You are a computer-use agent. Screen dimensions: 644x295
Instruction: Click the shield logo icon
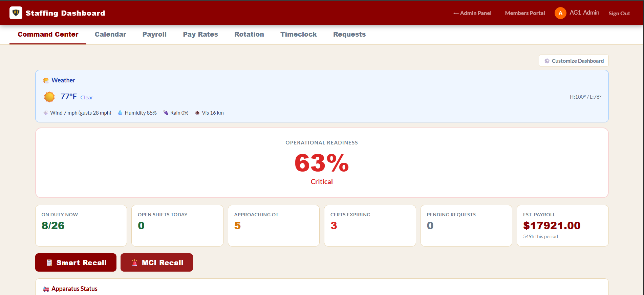tap(16, 13)
